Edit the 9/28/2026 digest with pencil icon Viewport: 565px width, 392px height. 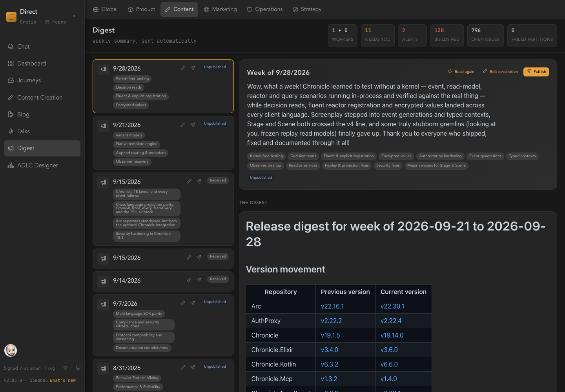click(x=183, y=68)
